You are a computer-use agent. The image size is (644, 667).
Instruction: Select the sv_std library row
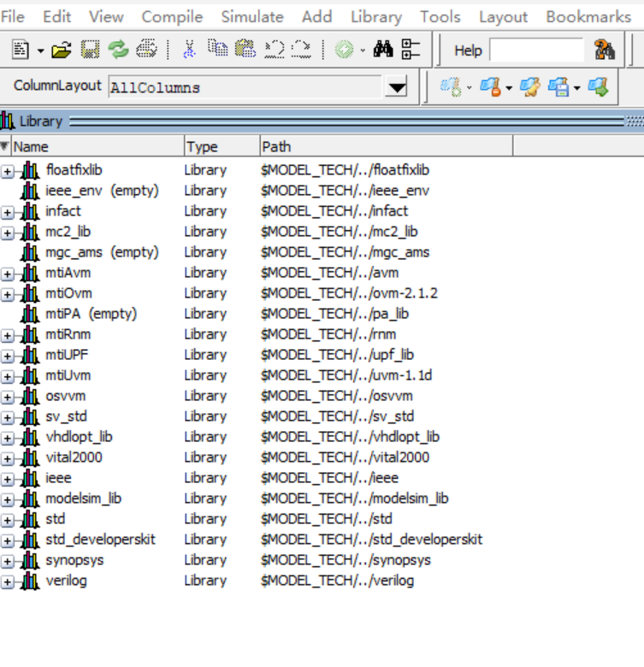257,416
